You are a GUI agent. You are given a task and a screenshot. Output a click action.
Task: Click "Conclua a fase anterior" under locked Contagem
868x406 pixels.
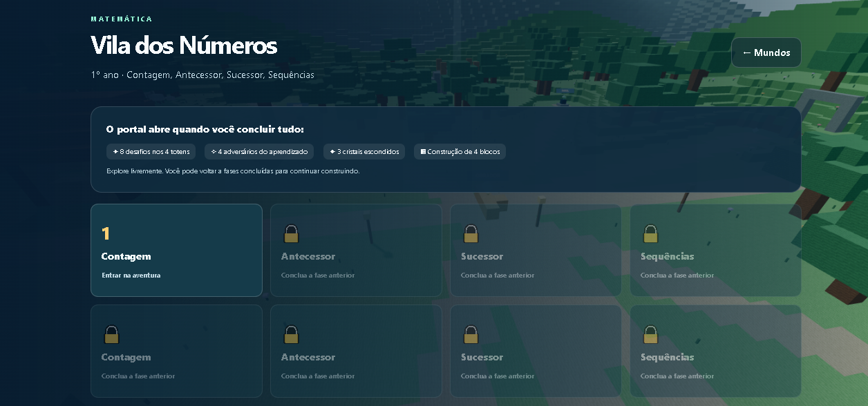point(138,376)
